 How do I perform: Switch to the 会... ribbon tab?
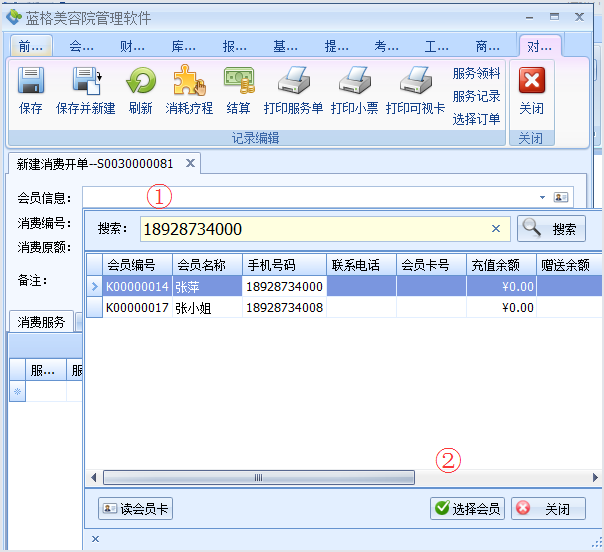tap(81, 46)
